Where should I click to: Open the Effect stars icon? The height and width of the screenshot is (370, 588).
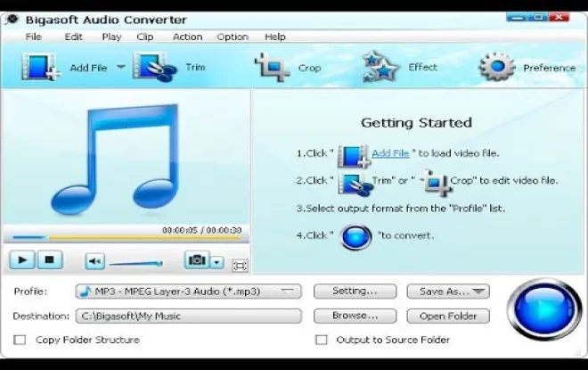(x=380, y=67)
